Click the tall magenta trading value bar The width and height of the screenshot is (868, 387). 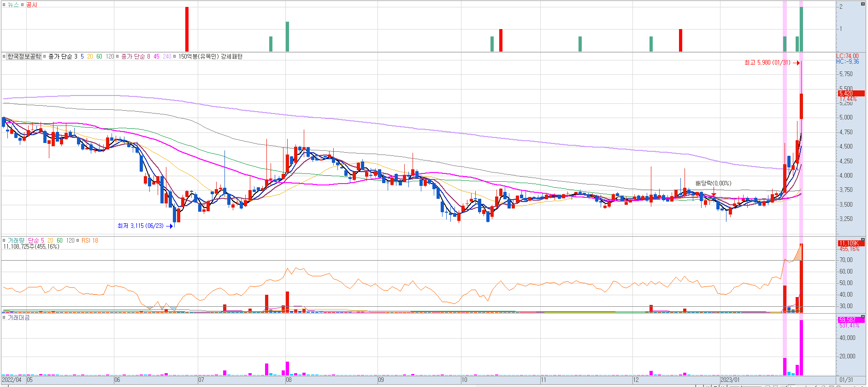(x=802, y=347)
